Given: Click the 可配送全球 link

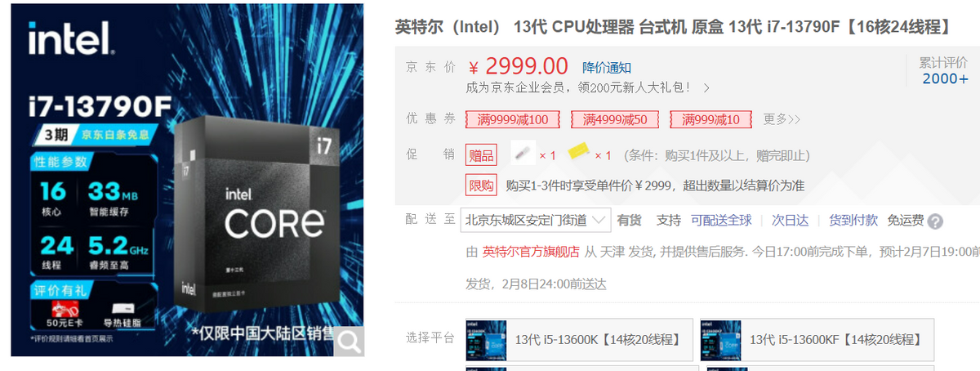Looking at the screenshot, I should click(721, 220).
